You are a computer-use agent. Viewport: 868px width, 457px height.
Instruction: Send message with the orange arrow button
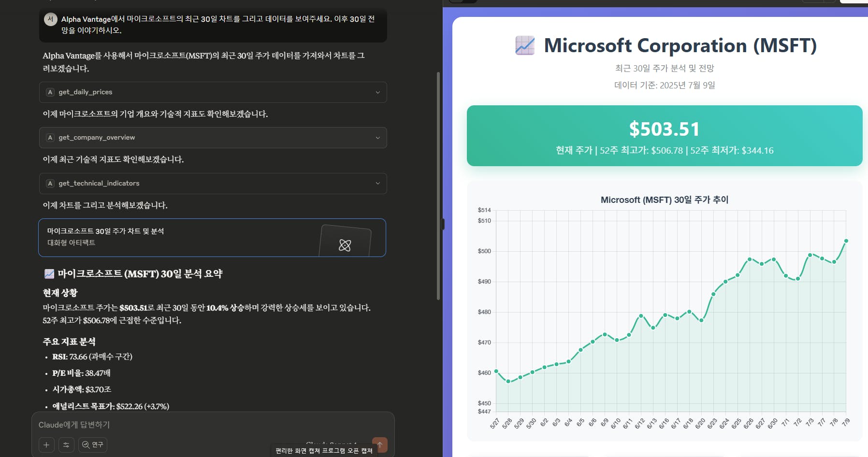pyautogui.click(x=380, y=445)
